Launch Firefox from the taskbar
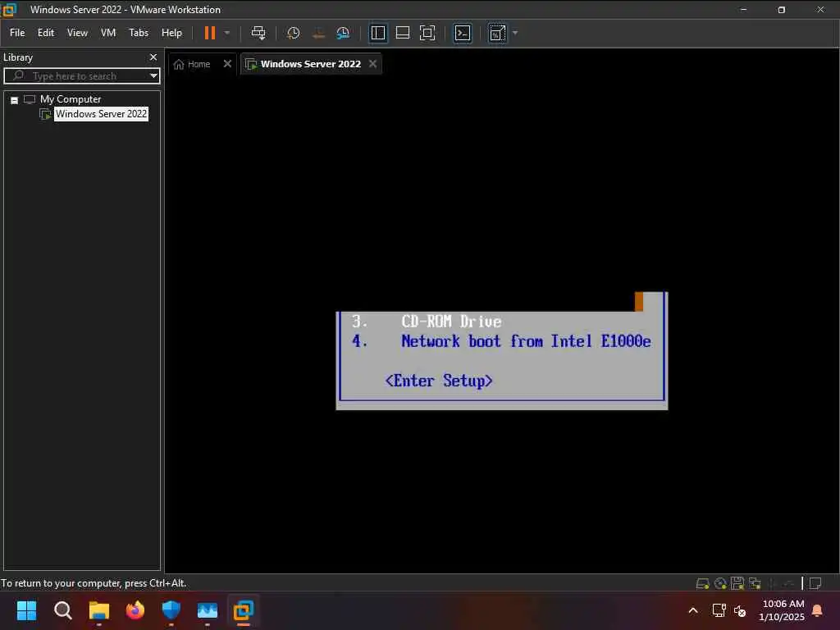 click(x=135, y=610)
